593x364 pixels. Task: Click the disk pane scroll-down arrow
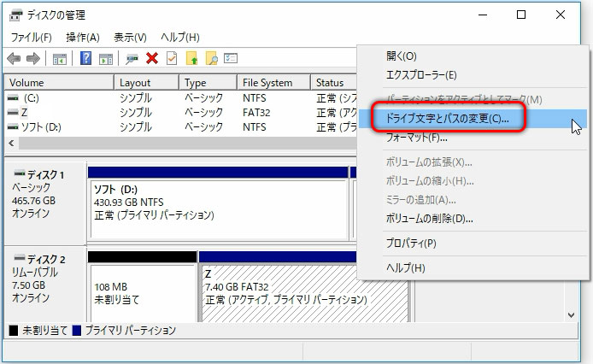[x=572, y=314]
